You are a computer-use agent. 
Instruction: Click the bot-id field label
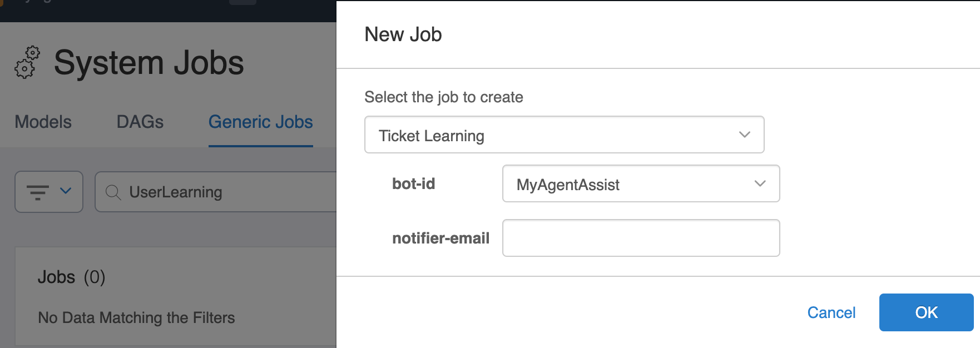pos(414,183)
